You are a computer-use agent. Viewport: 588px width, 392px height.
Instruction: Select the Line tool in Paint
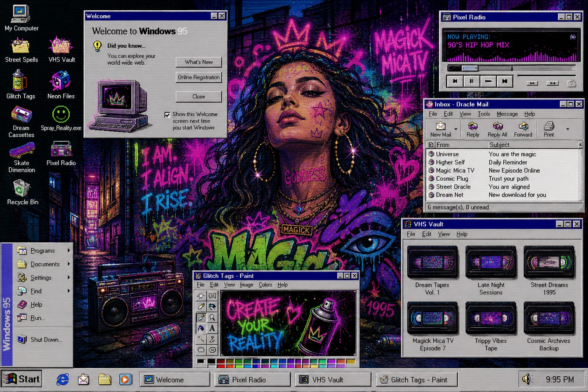201,339
